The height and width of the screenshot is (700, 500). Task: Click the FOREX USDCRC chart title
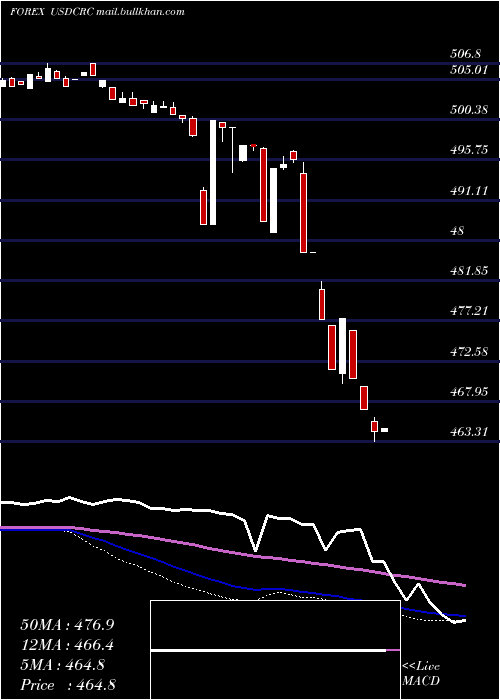(x=52, y=12)
